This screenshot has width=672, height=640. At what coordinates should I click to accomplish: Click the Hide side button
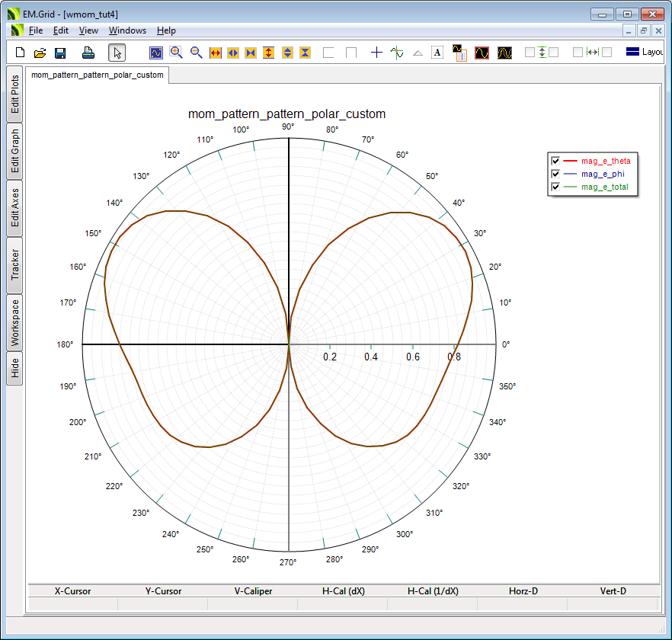[14, 370]
